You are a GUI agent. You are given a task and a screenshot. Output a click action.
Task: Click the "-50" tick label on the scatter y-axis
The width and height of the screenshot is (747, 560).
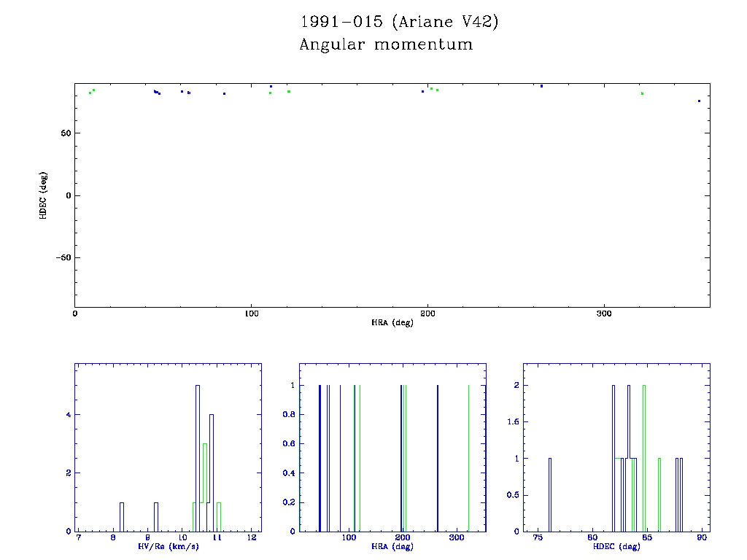click(x=61, y=258)
